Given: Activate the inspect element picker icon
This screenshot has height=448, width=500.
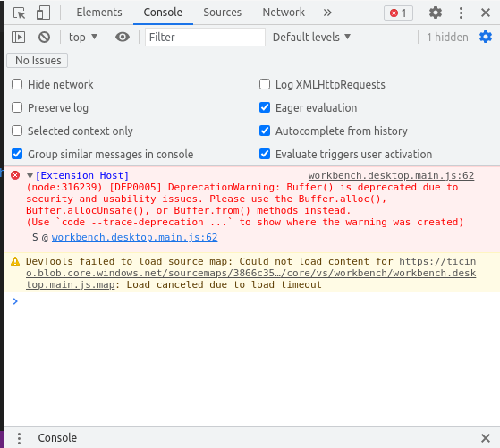Looking at the screenshot, I should pyautogui.click(x=19, y=13).
